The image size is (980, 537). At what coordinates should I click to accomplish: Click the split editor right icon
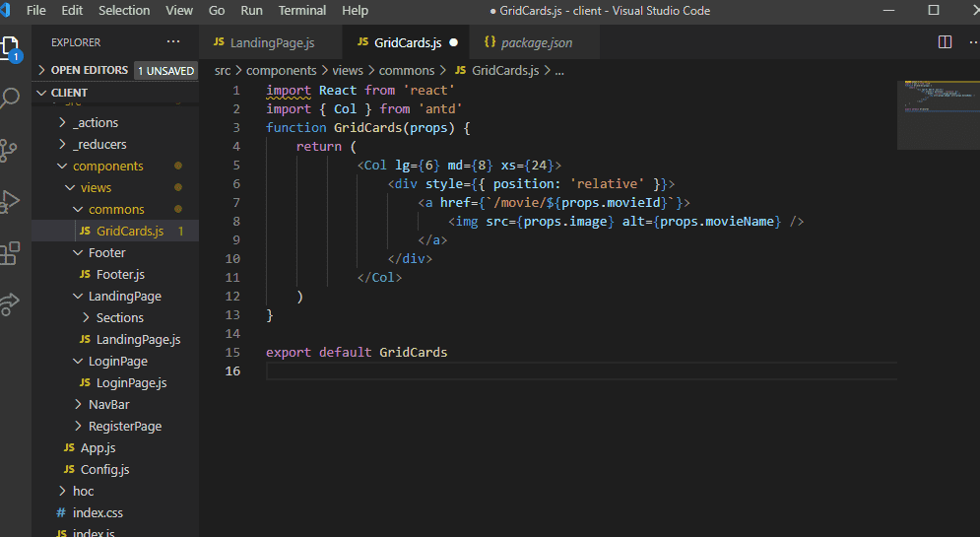[x=945, y=42]
